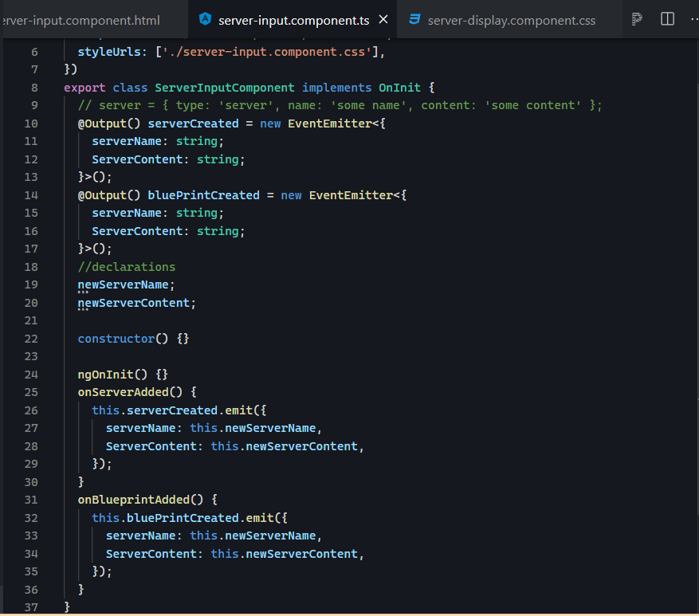Click the Angular icon on server-input.component.ts tab
This screenshot has height=616, width=699.
[x=205, y=19]
